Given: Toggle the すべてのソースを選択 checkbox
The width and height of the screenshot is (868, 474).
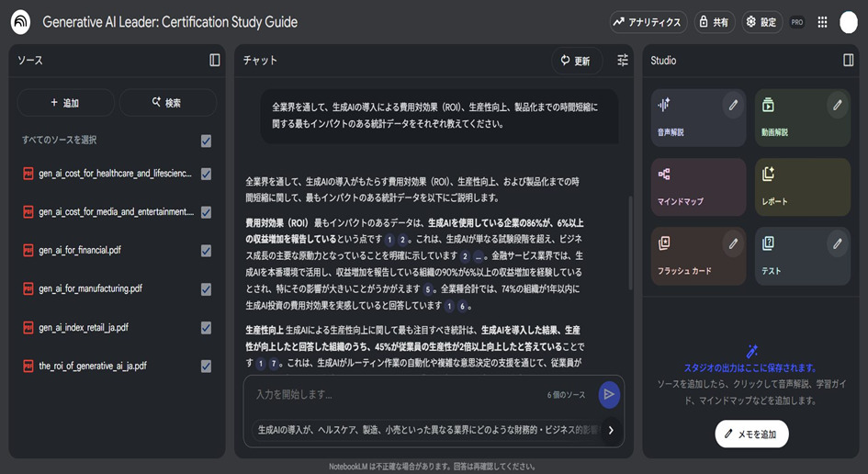Looking at the screenshot, I should pos(206,141).
